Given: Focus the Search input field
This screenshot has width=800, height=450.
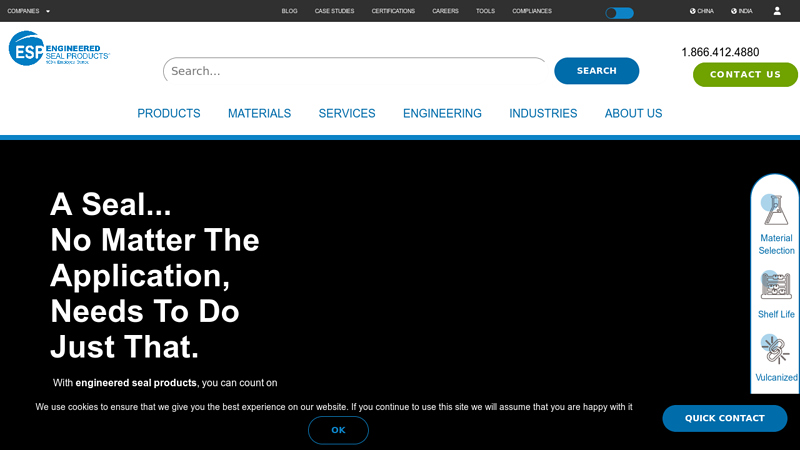Looking at the screenshot, I should (x=355, y=71).
